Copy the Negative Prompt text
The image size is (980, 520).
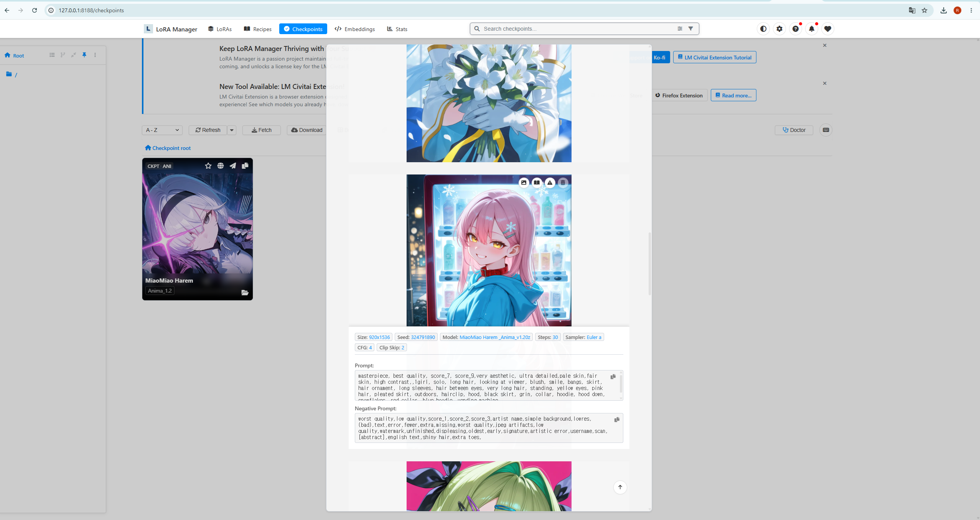(x=617, y=420)
